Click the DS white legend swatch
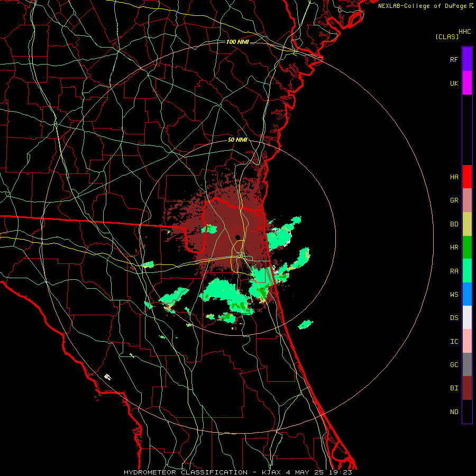The image size is (476, 476). [467, 317]
